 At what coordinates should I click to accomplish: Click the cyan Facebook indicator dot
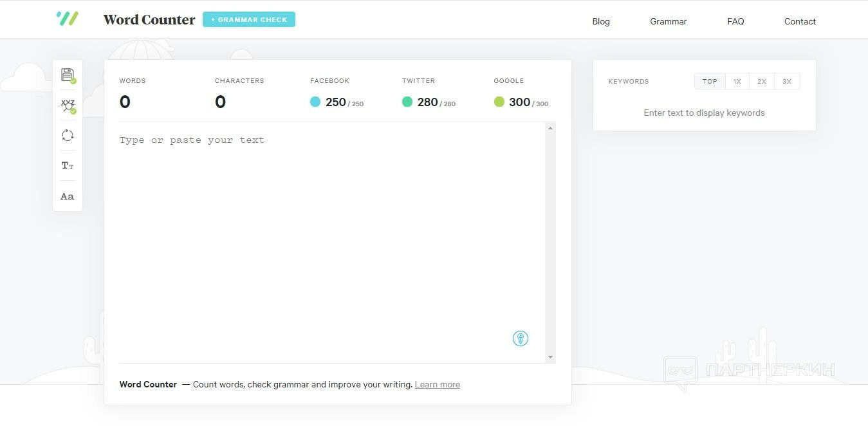tap(315, 102)
